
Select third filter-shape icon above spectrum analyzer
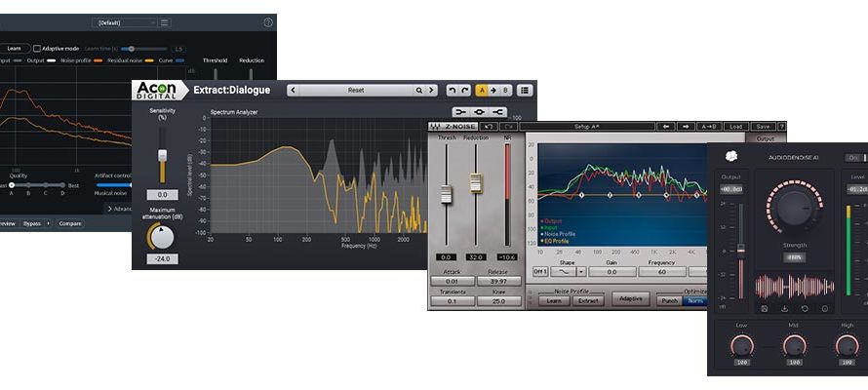497,112
